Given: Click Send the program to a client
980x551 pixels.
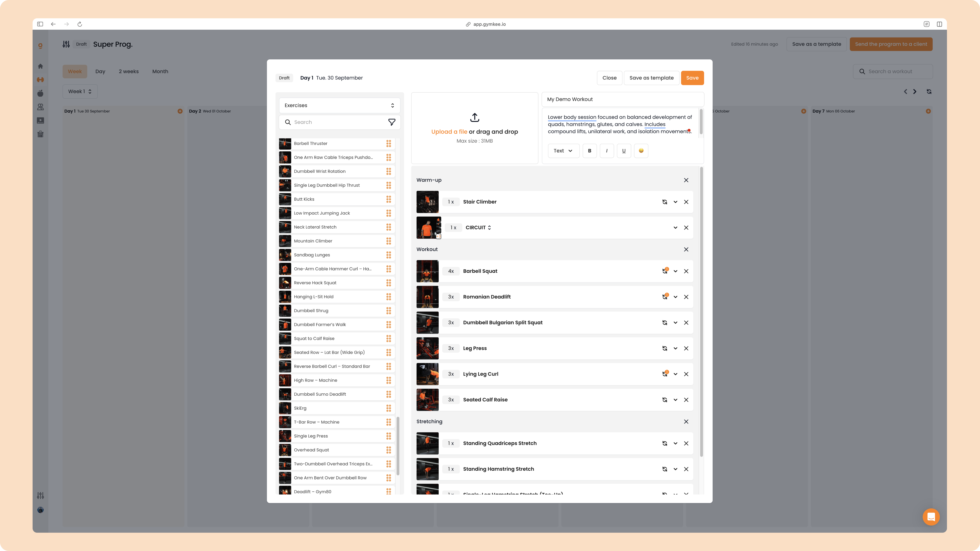Looking at the screenshot, I should [891, 44].
